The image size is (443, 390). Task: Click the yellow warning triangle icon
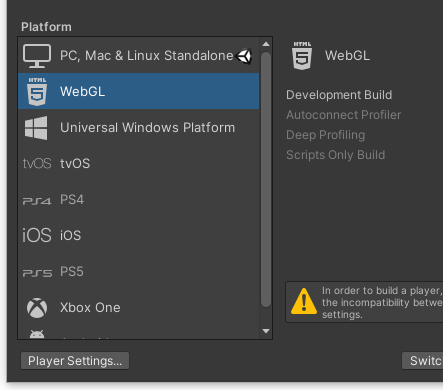pyautogui.click(x=304, y=302)
